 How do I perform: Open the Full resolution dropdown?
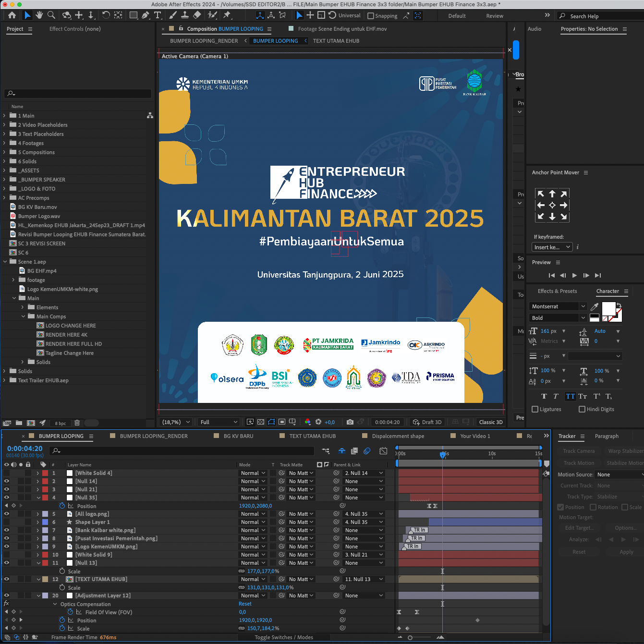click(x=219, y=422)
